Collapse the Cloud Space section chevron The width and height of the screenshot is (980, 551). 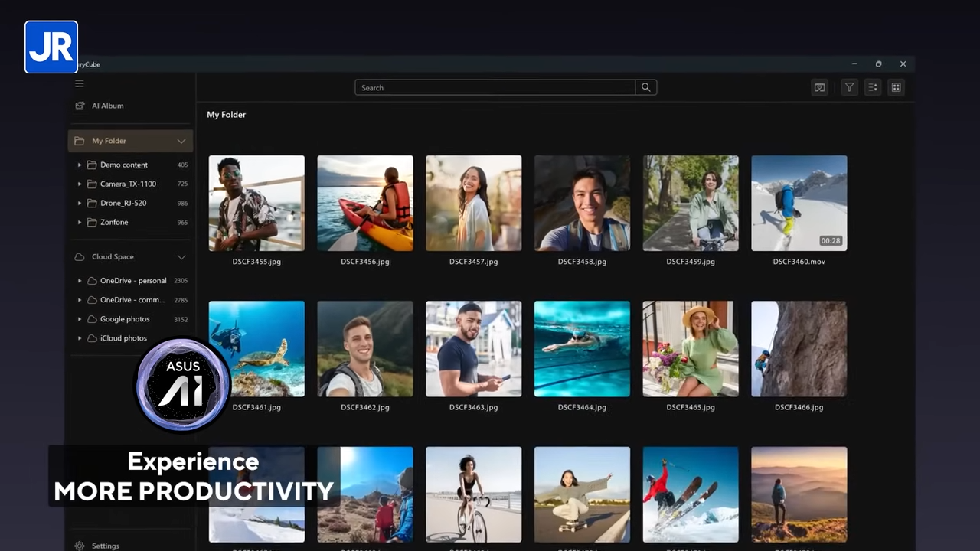(x=181, y=257)
